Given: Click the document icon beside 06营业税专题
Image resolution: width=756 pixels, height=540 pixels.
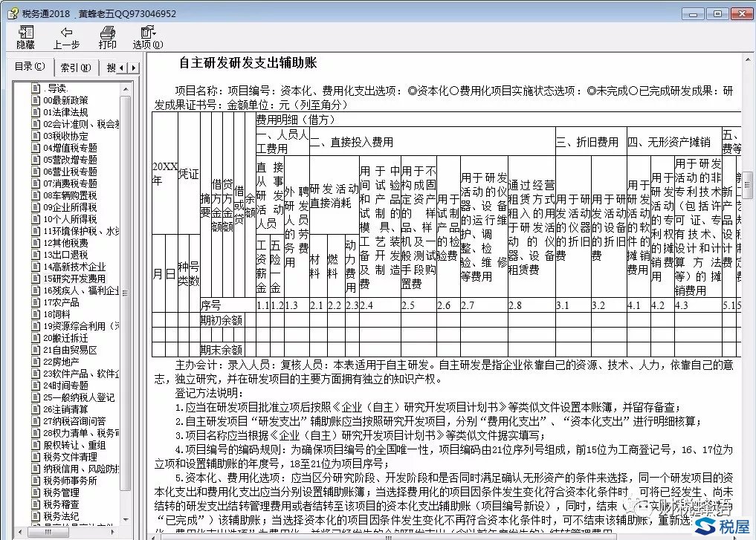Looking at the screenshot, I should point(36,172).
